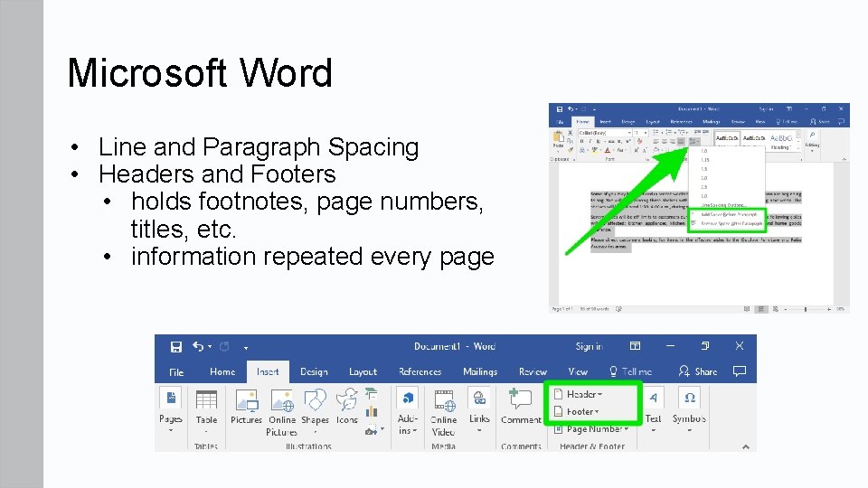The image size is (868, 488).
Task: Click the Screenshot camera icon in Illustrations
Action: pyautogui.click(x=371, y=430)
